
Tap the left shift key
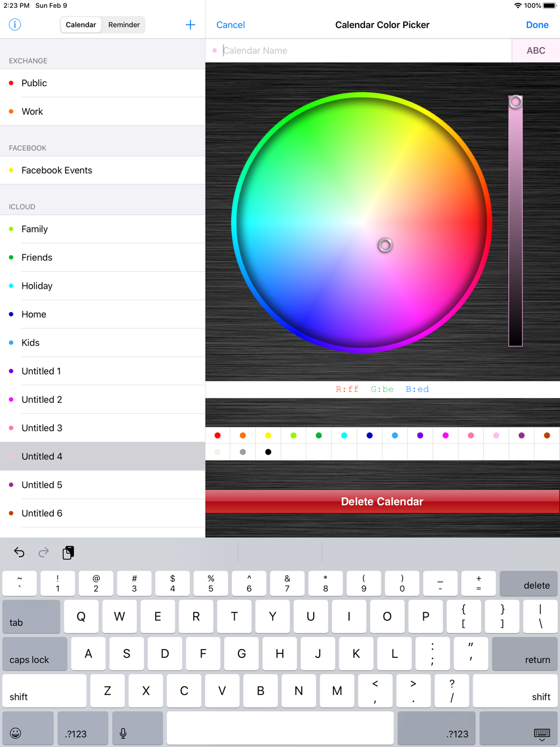click(x=44, y=690)
